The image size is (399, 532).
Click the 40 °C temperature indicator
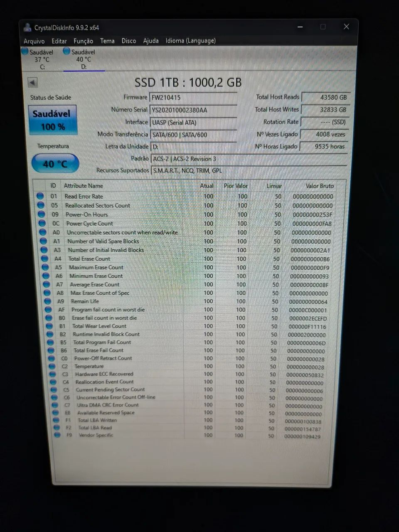point(55,164)
